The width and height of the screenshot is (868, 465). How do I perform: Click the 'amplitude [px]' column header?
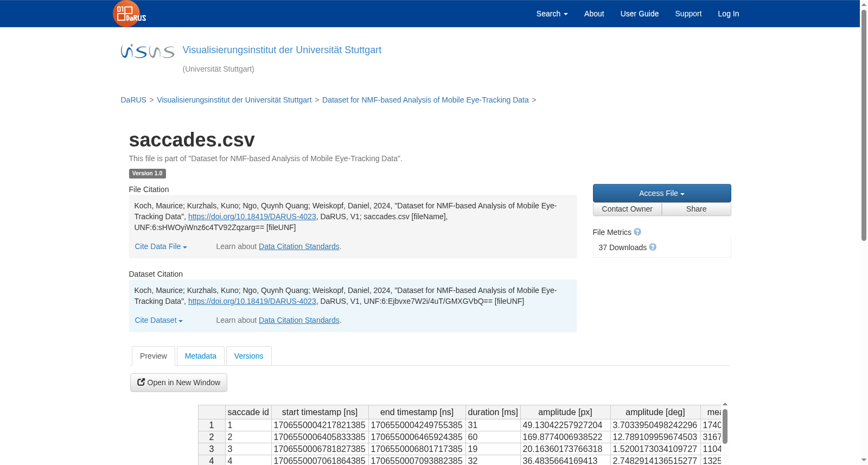click(x=565, y=412)
